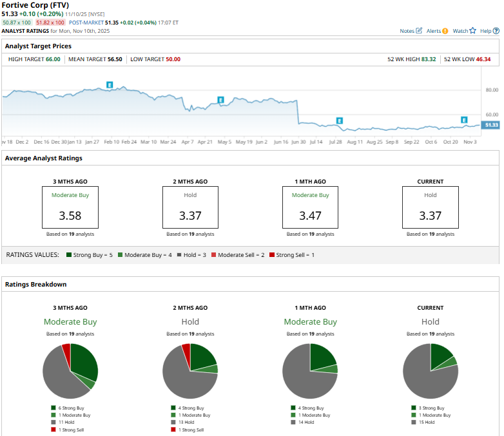Click '1 Strong Sell' under 3 MTHS AGO pie
Screen dimensions: 504x436
coord(68,430)
